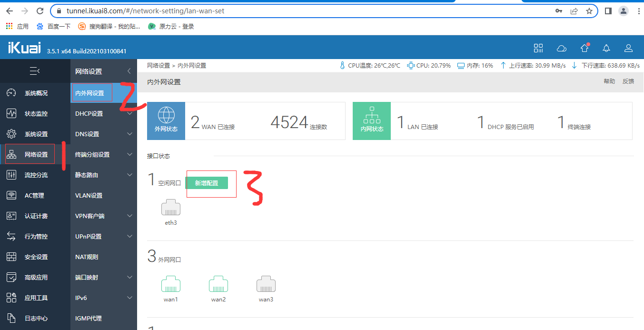Open the 系统设置 sidebar item
The width and height of the screenshot is (644, 330).
pos(35,134)
